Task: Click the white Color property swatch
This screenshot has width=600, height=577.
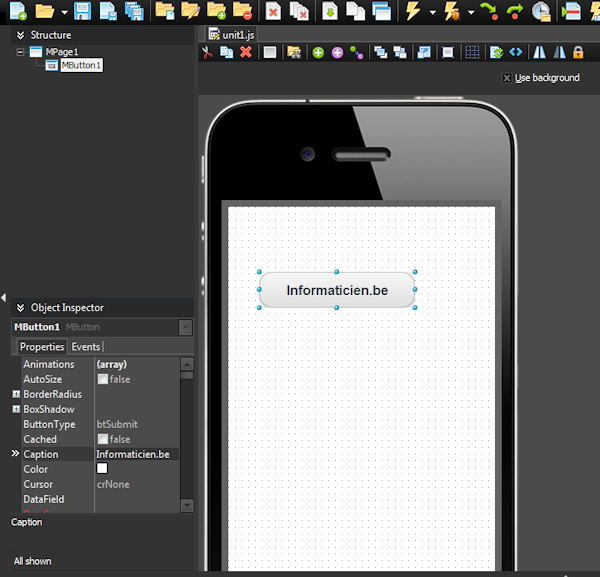Action: pos(102,469)
